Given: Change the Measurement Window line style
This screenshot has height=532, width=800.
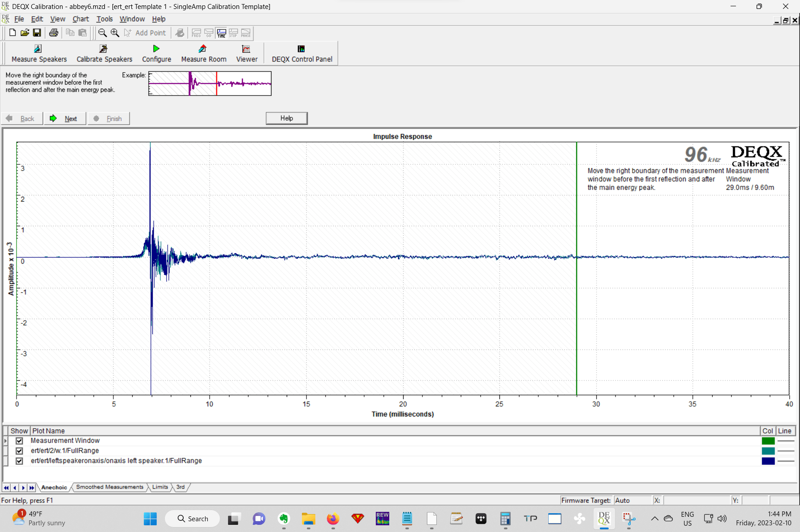Looking at the screenshot, I should (x=786, y=441).
